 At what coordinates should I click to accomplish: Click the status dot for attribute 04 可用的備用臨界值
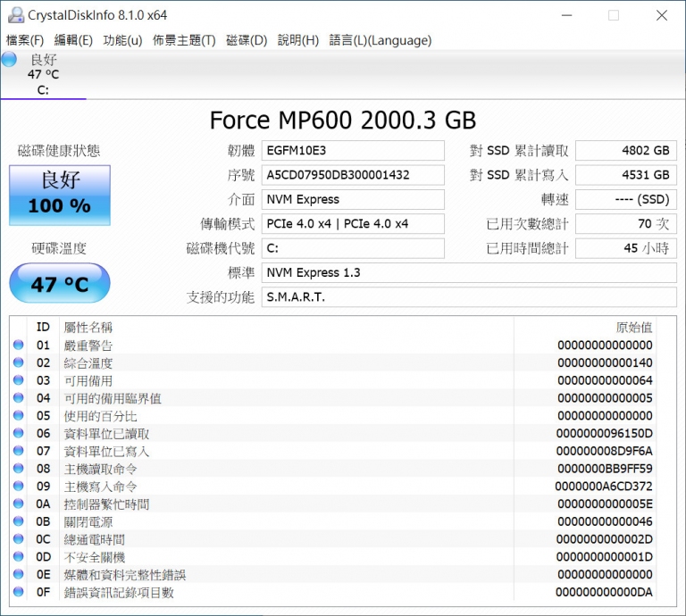(x=19, y=398)
